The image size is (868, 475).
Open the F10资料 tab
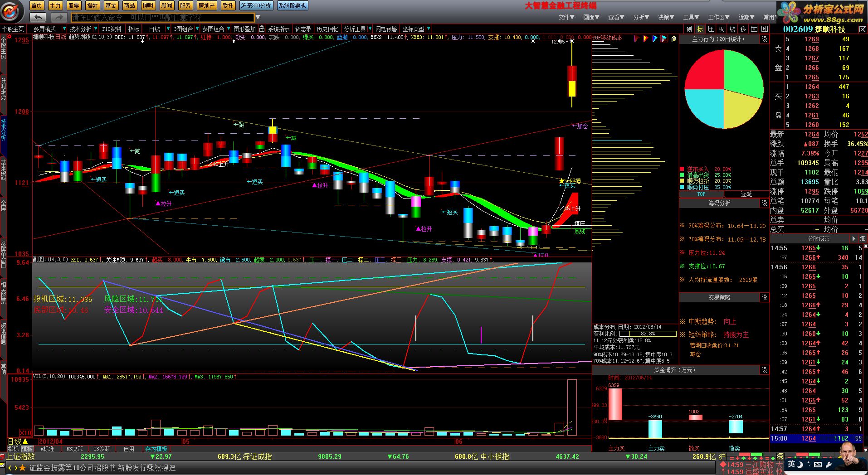pos(112,29)
